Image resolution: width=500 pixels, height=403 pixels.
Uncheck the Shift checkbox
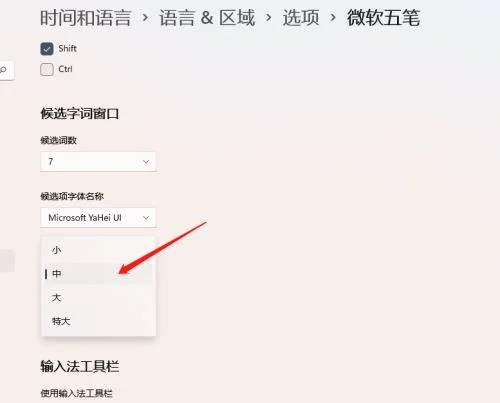click(47, 49)
